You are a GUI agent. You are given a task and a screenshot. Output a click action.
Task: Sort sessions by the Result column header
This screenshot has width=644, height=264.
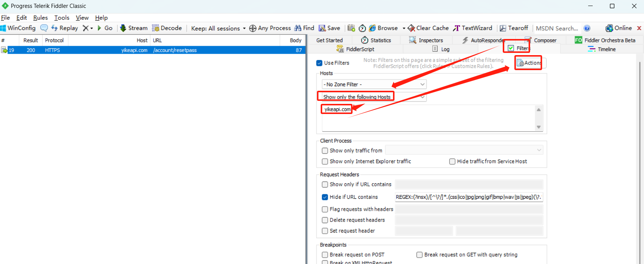point(30,40)
